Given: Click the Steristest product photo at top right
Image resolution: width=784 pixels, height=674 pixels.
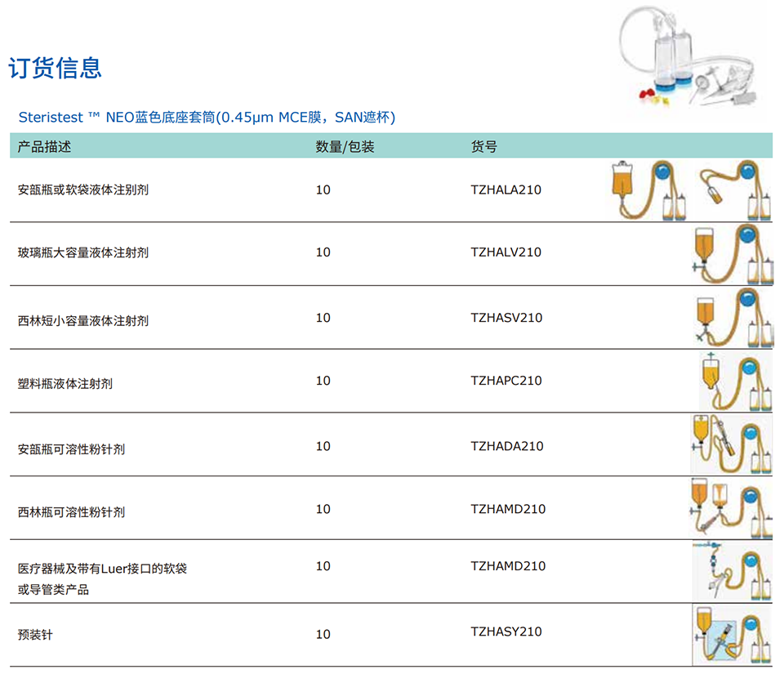Looking at the screenshot, I should tap(689, 56).
